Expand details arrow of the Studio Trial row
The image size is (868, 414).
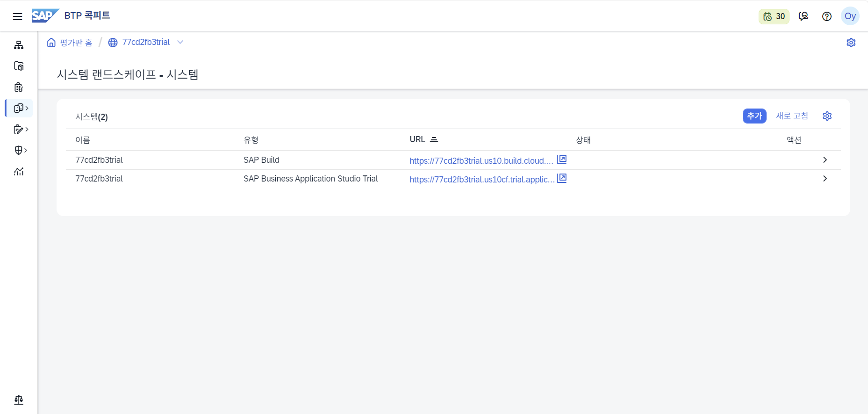pos(825,179)
